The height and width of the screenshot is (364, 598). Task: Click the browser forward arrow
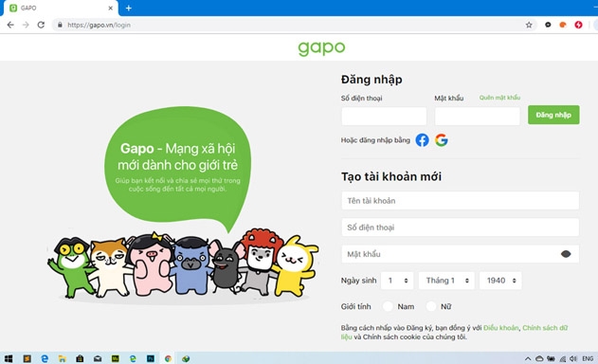[x=26, y=25]
